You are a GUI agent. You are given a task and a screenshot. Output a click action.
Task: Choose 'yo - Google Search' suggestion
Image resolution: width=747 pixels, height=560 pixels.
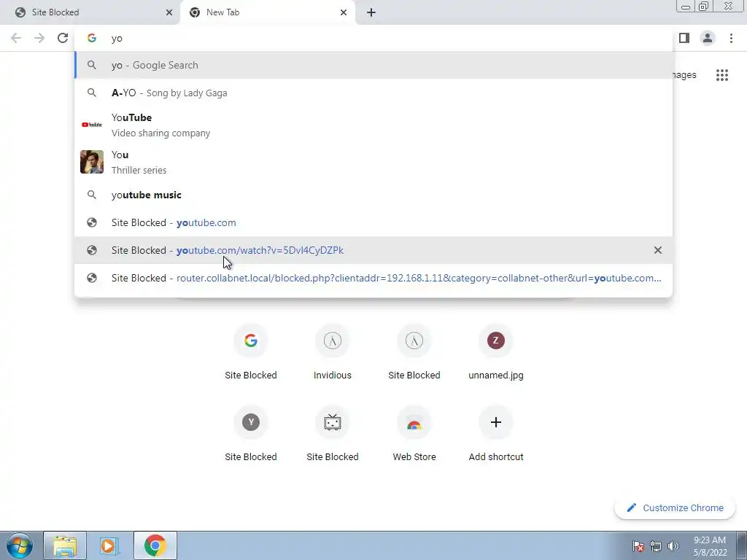click(373, 65)
